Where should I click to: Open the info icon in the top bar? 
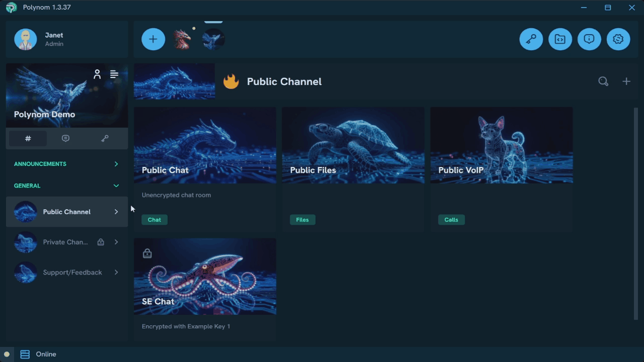click(x=589, y=39)
